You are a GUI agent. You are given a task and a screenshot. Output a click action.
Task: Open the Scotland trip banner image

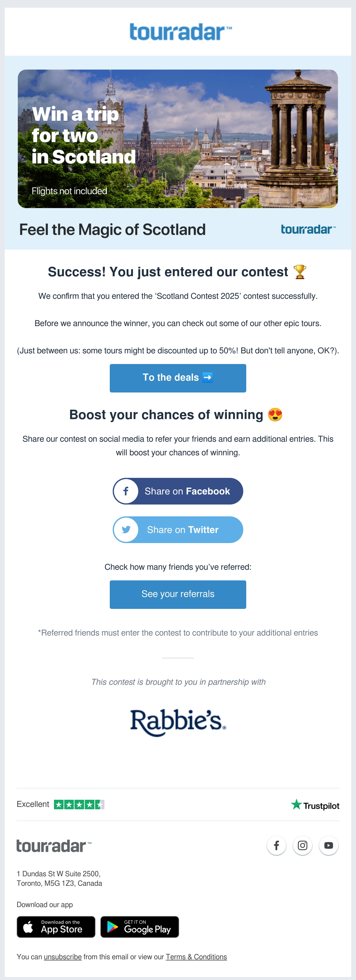tap(178, 138)
